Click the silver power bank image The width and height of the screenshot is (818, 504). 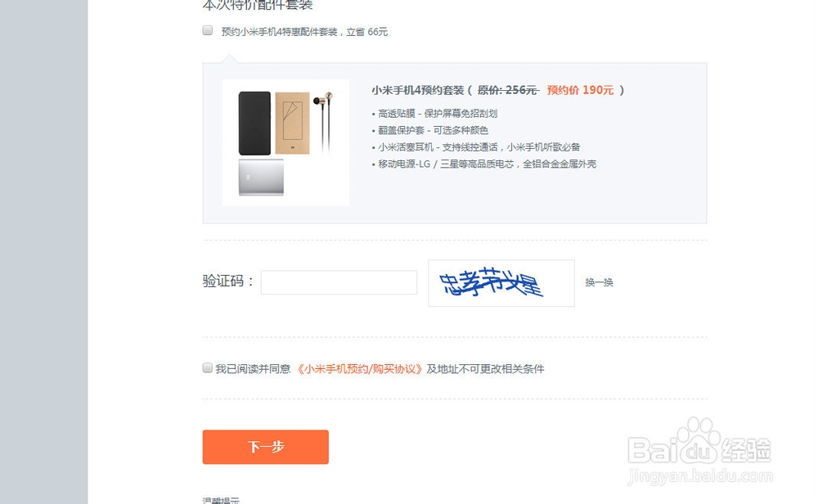tap(262, 178)
